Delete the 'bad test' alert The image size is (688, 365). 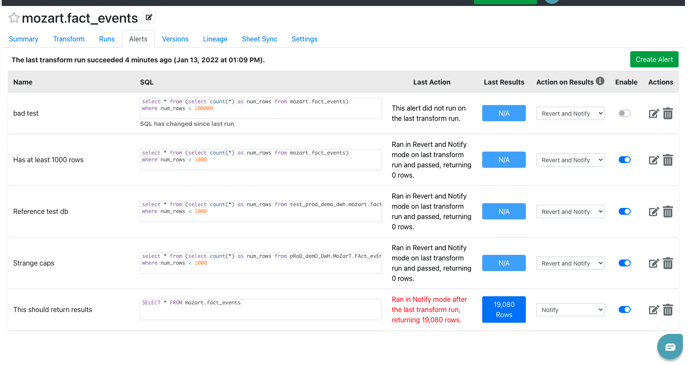tap(668, 114)
